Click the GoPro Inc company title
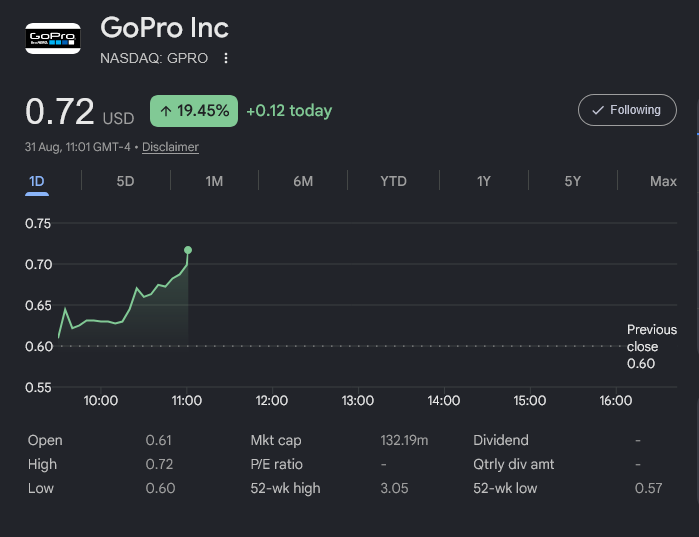Viewport: 699px width, 537px height. (x=164, y=28)
